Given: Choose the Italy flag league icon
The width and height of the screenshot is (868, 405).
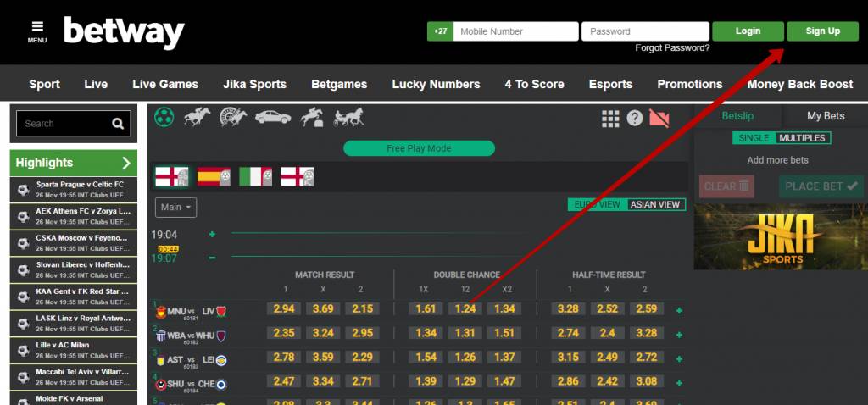Looking at the screenshot, I should click(255, 176).
